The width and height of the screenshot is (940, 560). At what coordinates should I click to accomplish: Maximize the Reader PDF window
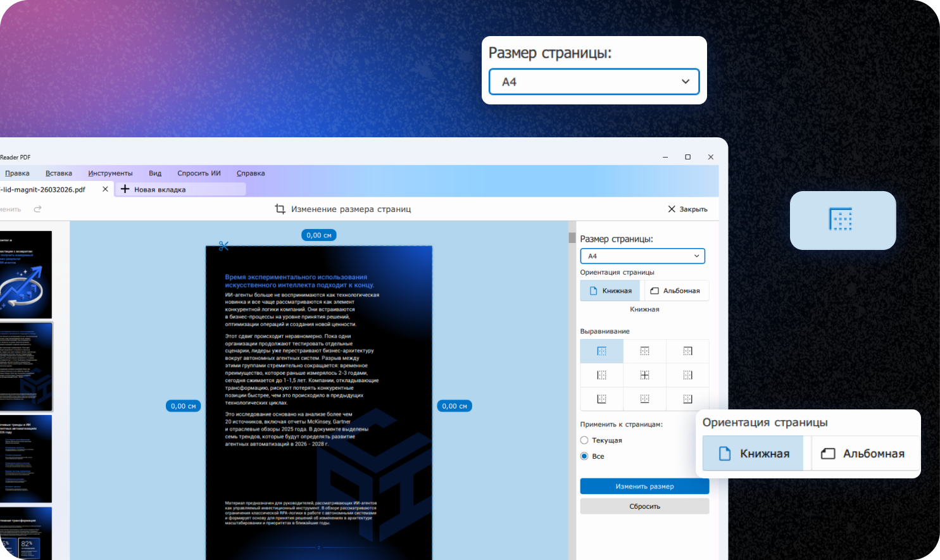688,157
